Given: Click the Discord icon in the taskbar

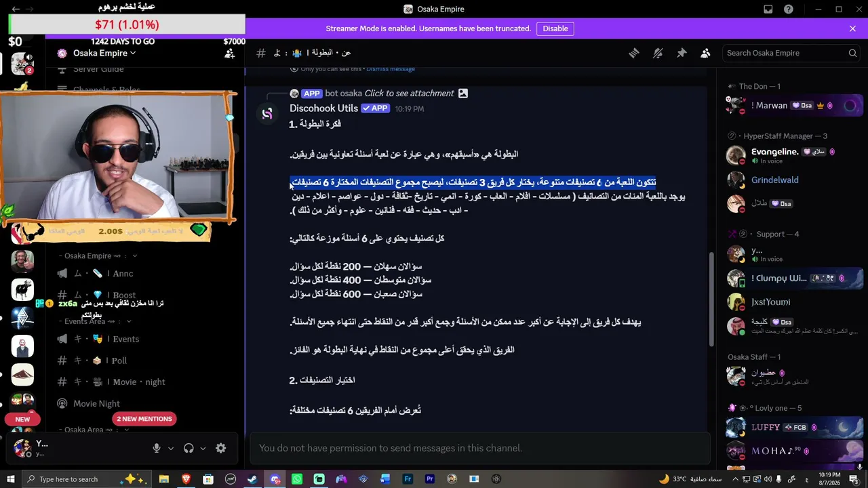Looking at the screenshot, I should 275,479.
